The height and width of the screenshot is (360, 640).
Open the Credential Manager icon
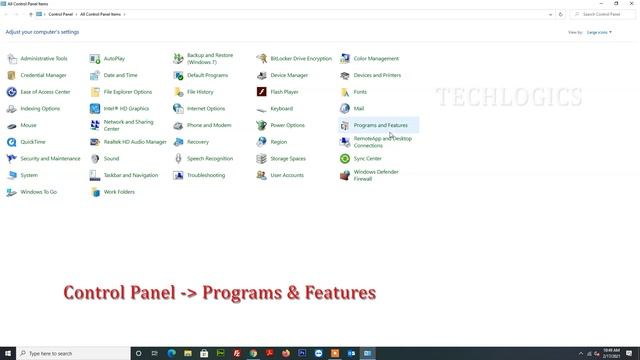coord(12,76)
